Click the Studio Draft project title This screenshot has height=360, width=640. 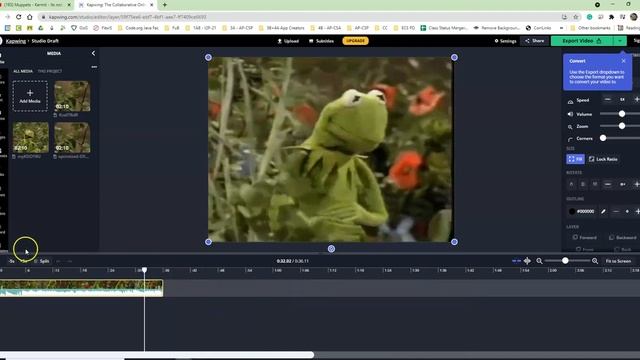tap(45, 41)
